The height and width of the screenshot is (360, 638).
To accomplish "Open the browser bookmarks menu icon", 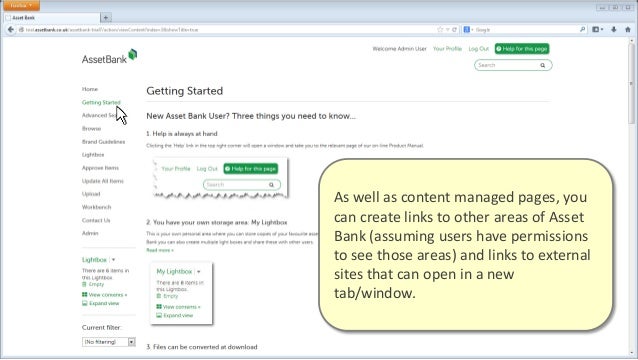I will (597, 29).
